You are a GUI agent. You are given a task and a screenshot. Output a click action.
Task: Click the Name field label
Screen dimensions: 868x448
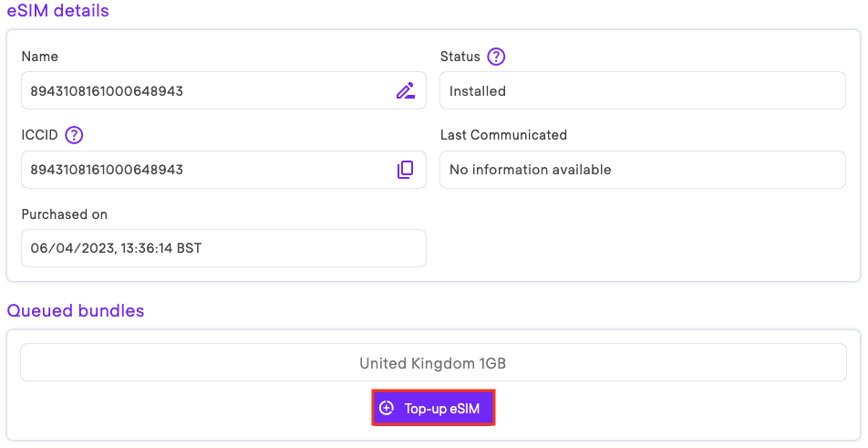pyautogui.click(x=39, y=57)
